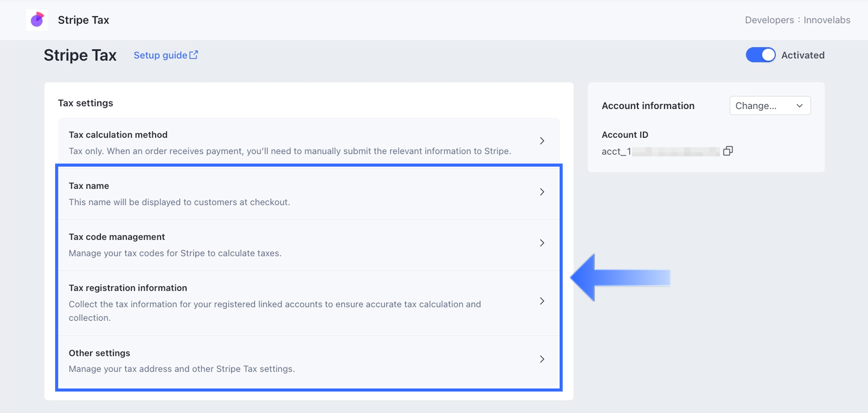Open Tax registration information settings
The width and height of the screenshot is (868, 413).
290,303
